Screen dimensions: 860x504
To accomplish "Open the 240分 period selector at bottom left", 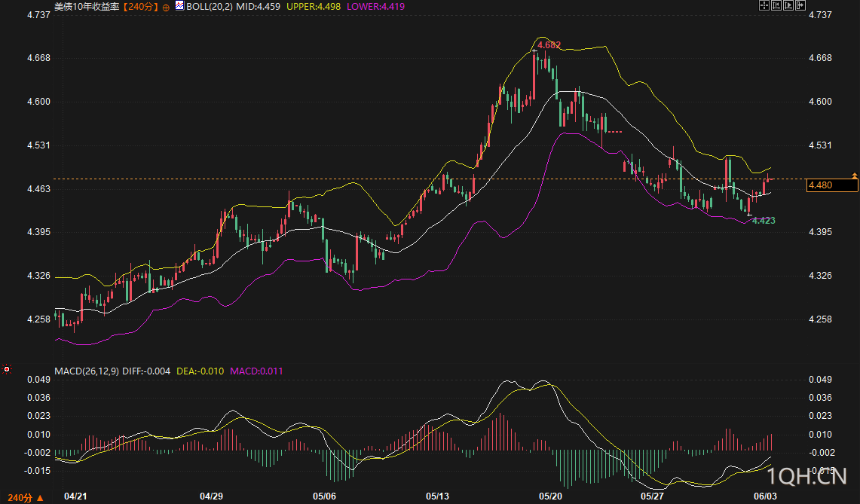I will [25, 497].
